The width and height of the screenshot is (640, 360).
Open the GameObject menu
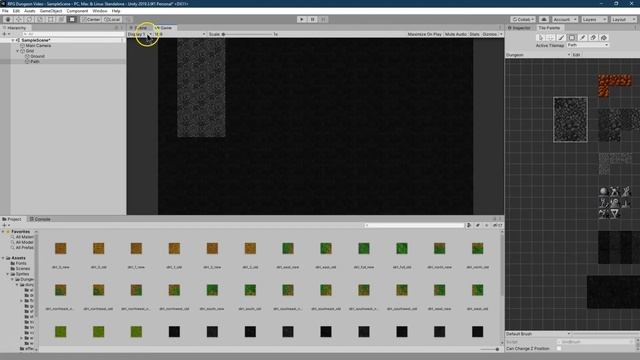pyautogui.click(x=51, y=11)
